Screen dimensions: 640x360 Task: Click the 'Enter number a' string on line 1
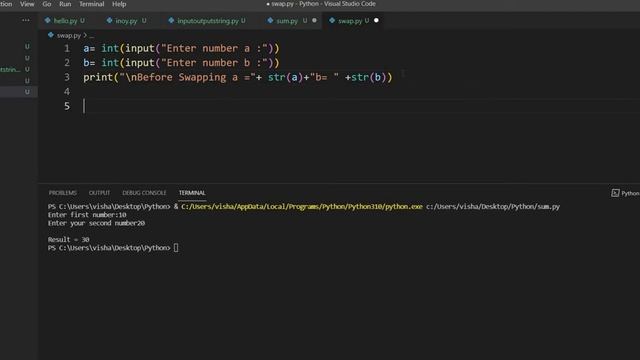point(214,49)
